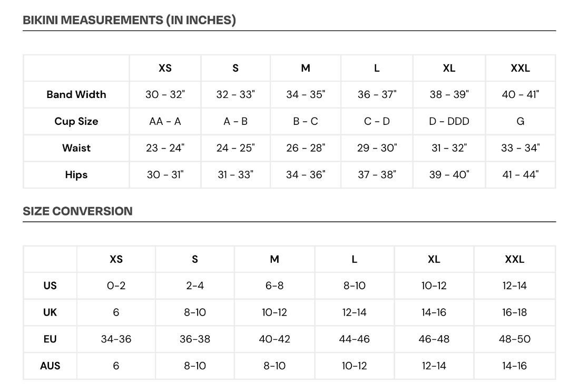Select the 0-2 US size cell
Viewport: 569px width, 392px height.
(116, 286)
